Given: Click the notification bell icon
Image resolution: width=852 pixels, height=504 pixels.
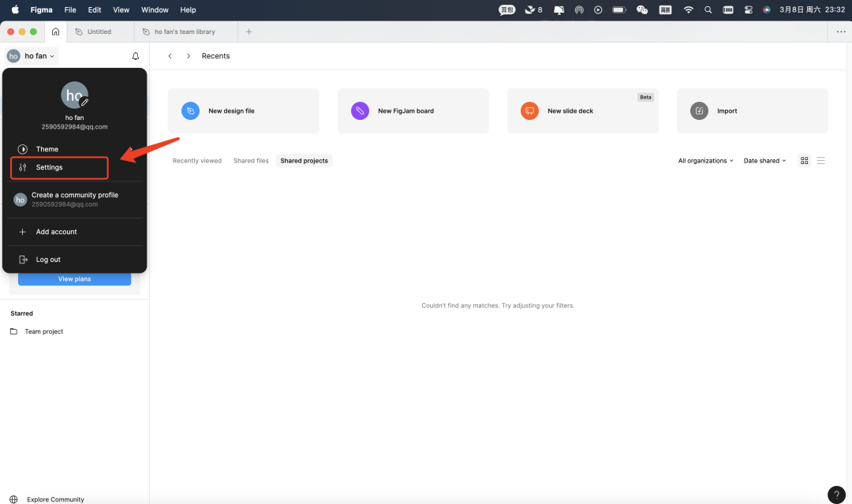Looking at the screenshot, I should pos(136,56).
